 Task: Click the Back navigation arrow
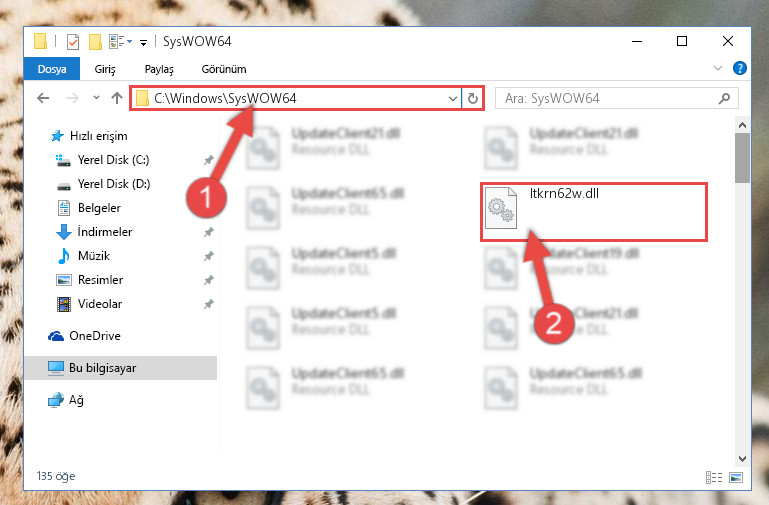pos(43,98)
